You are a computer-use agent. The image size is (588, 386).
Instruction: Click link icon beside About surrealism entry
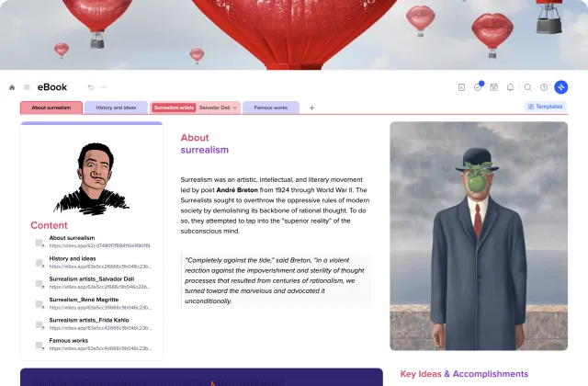click(40, 243)
